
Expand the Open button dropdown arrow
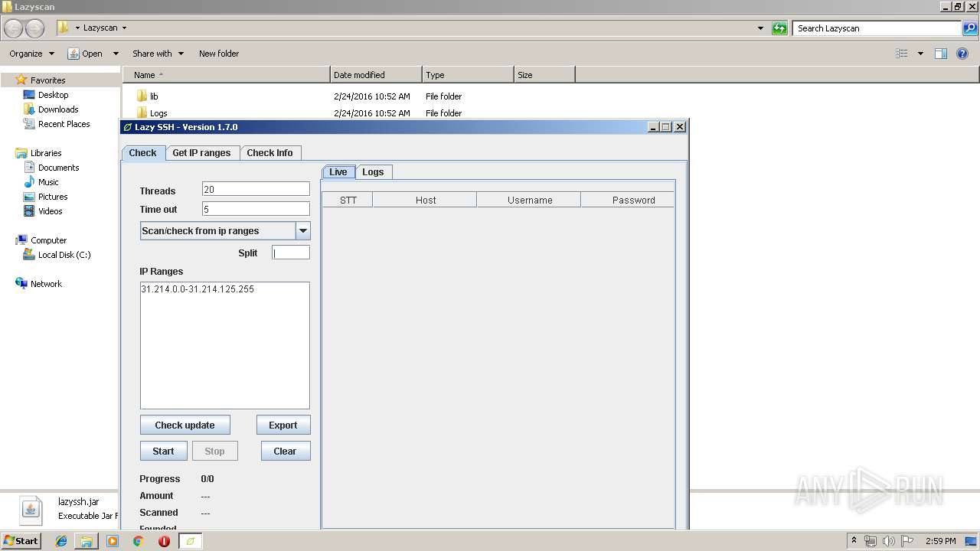[x=116, y=54]
